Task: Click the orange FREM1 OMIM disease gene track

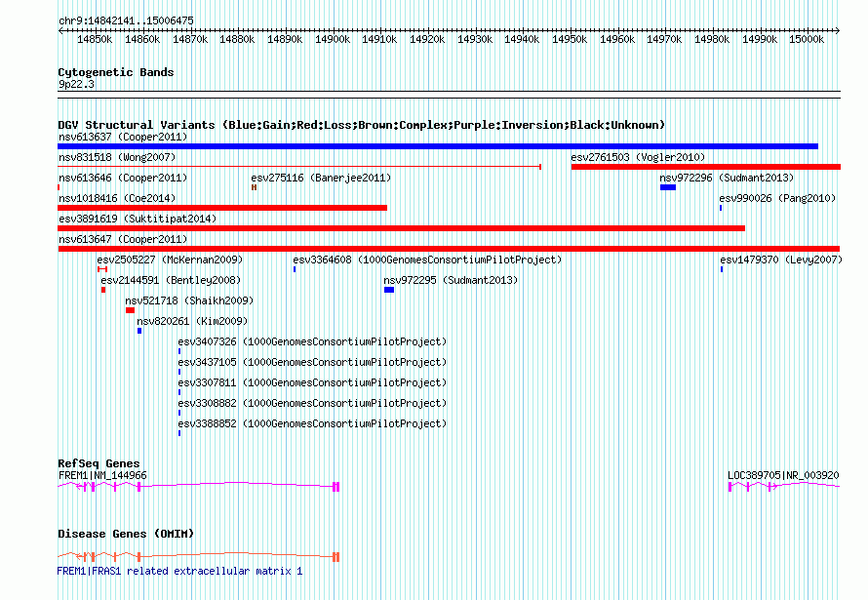Action: click(x=199, y=557)
